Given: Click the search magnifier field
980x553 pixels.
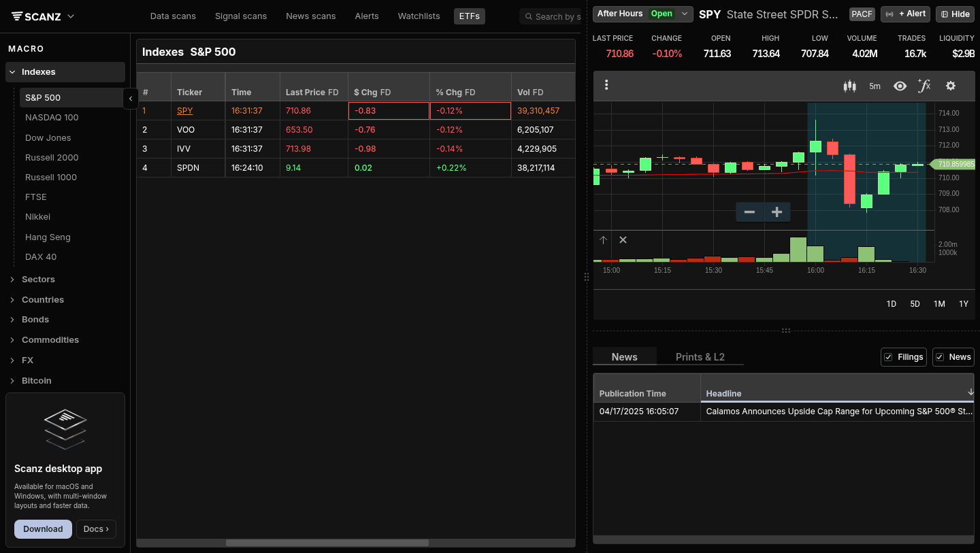Looking at the screenshot, I should point(551,16).
